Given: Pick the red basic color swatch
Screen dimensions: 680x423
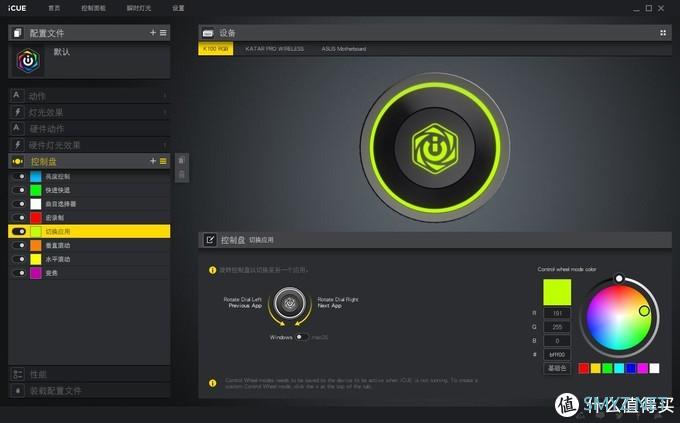Looking at the screenshot, I should click(x=584, y=368).
